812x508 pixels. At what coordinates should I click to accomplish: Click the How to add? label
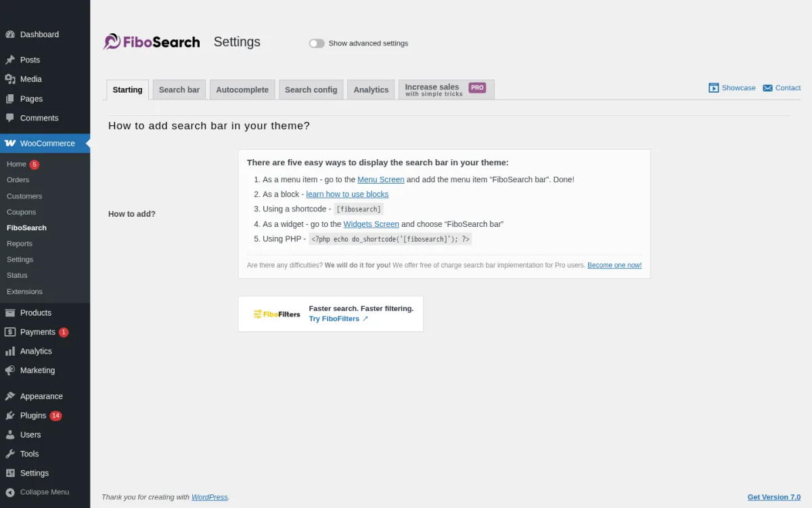pos(132,214)
